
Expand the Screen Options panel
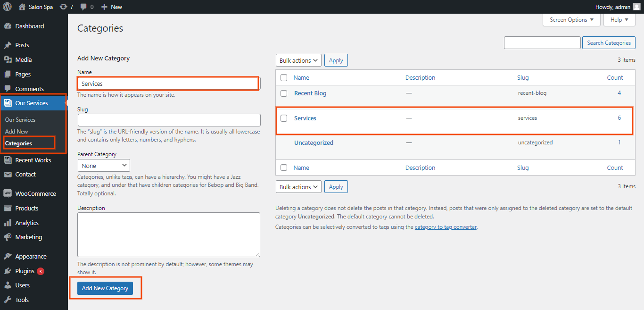(572, 20)
